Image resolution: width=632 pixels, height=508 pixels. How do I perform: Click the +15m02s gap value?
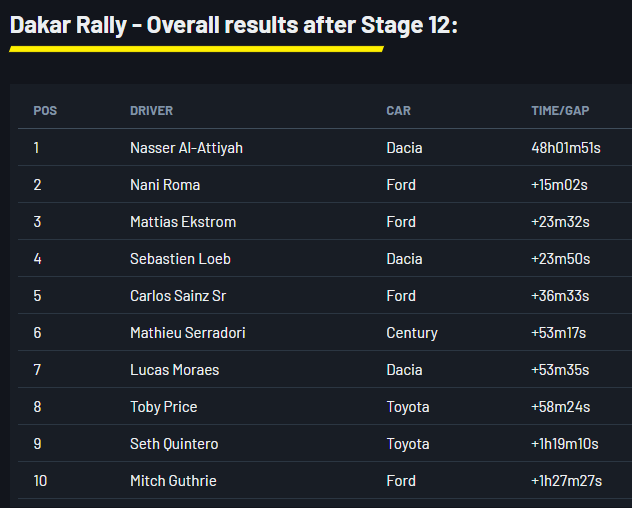click(561, 185)
